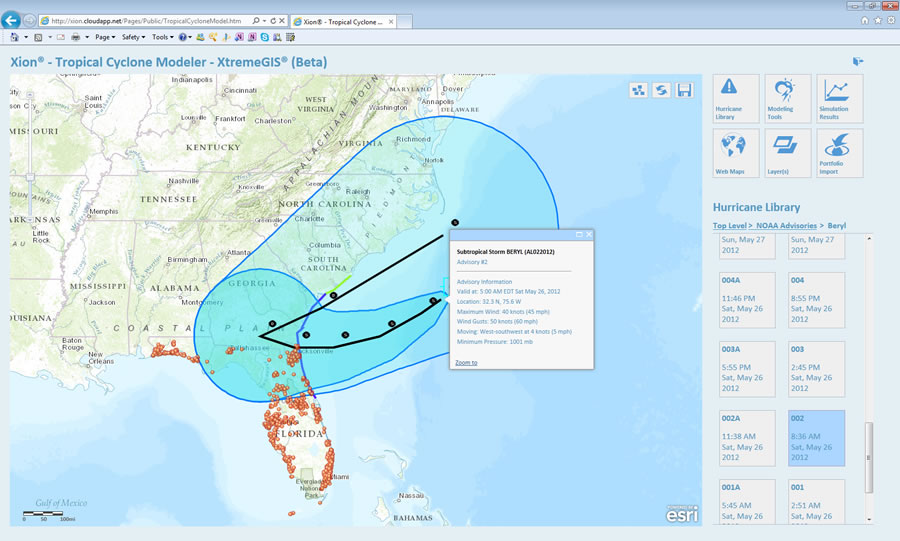Open the Portfolio Import tile
This screenshot has height=541, width=900.
840,153
